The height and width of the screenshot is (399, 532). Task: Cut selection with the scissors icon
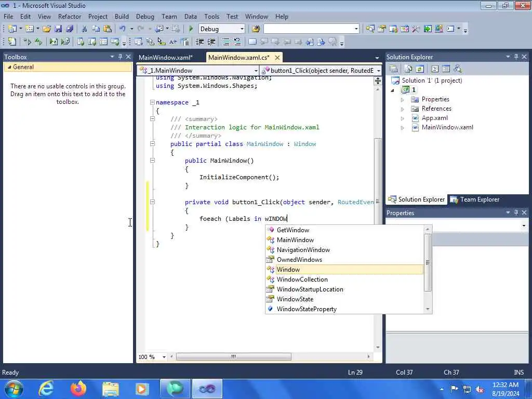tap(85, 29)
